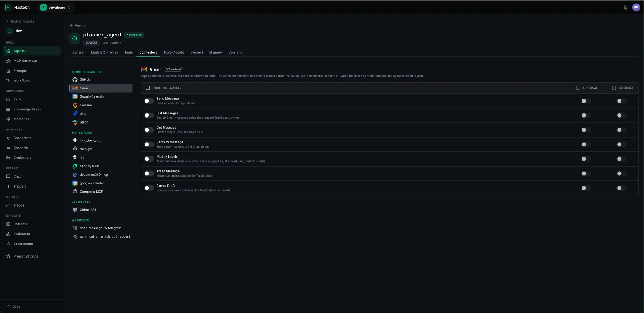The image size is (644, 313).
Task: Switch to the Memory tab
Action: 215,53
